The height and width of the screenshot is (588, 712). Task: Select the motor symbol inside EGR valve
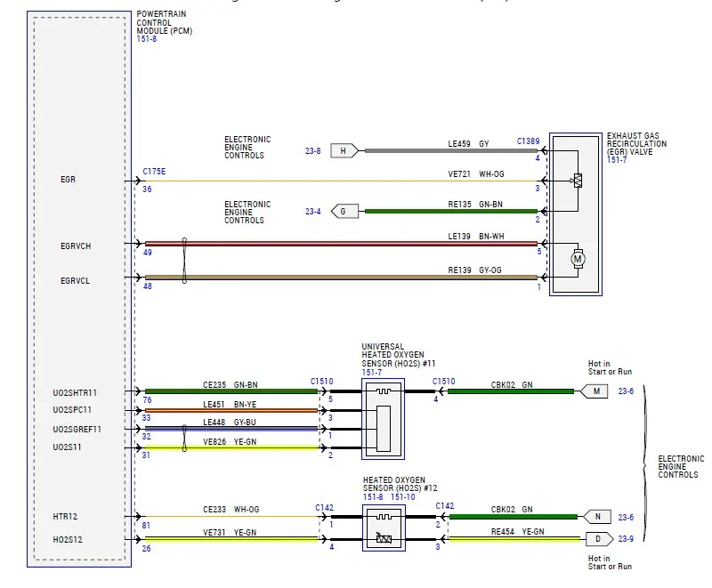click(x=578, y=259)
